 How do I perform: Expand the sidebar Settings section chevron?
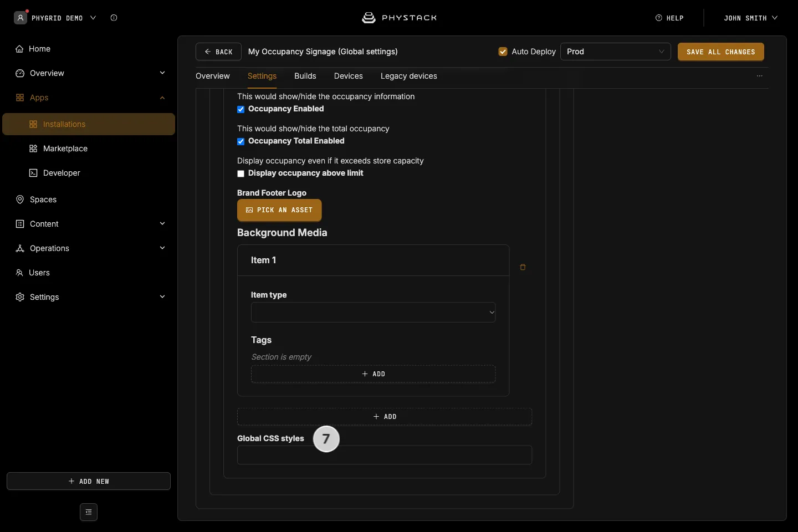tap(162, 297)
